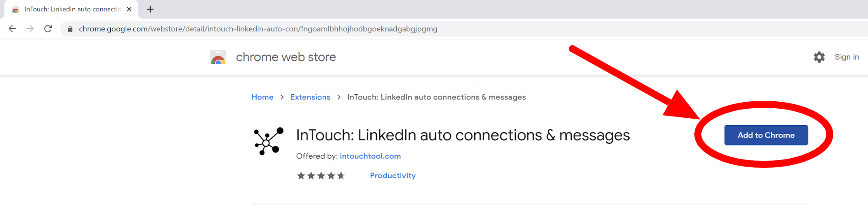Go back with browser back arrow
Screen dimensions: 868x213
click(x=12, y=29)
